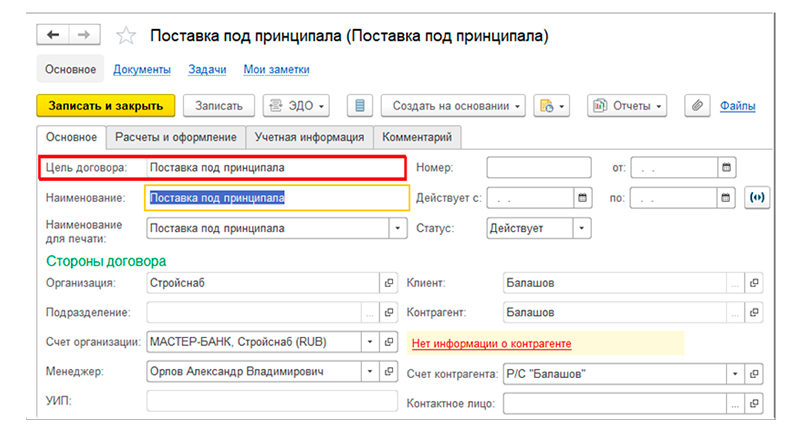Click the 'Стороны договора' section heading
The width and height of the screenshot is (805, 432).
[x=106, y=261]
